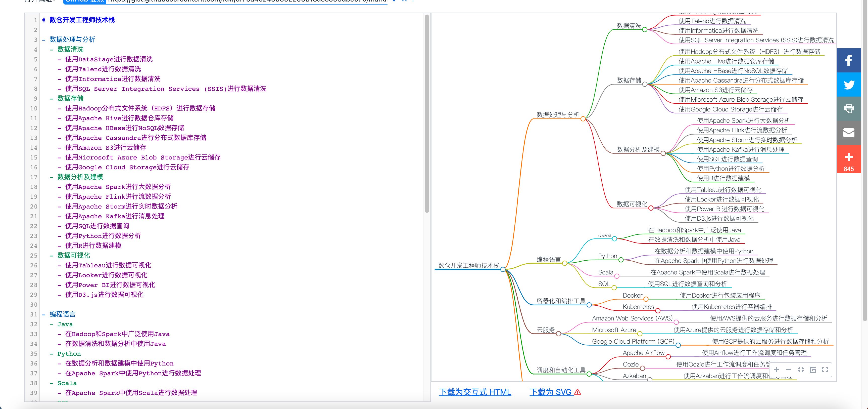This screenshot has width=868, height=409.
Task: Collapse the Docker node circle
Action: [x=646, y=299]
